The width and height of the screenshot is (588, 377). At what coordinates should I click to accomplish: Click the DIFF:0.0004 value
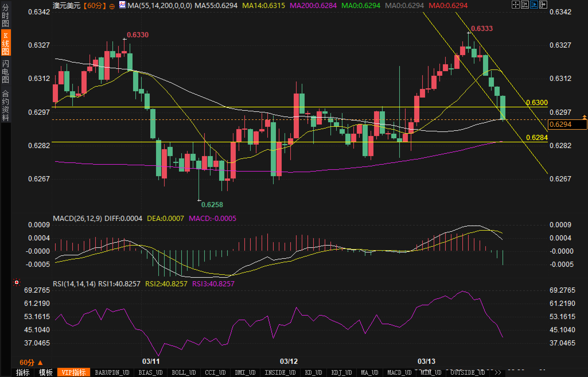click(123, 218)
